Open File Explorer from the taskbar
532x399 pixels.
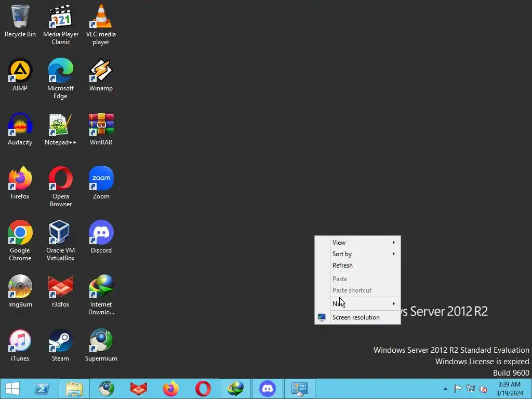(74, 389)
